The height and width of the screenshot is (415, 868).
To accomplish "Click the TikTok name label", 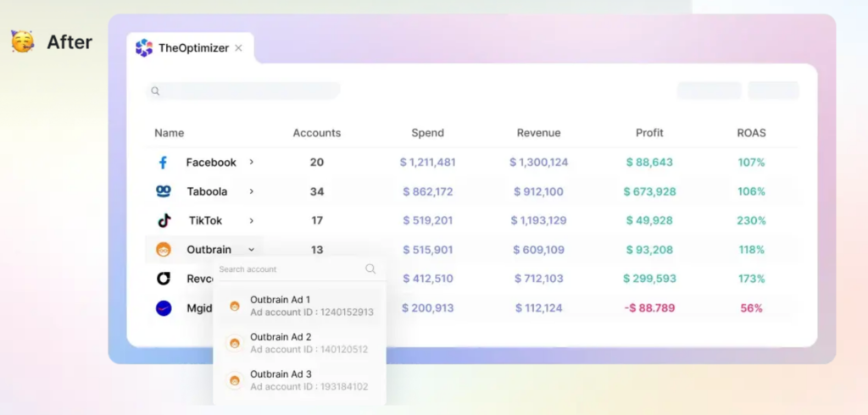I will coord(205,221).
